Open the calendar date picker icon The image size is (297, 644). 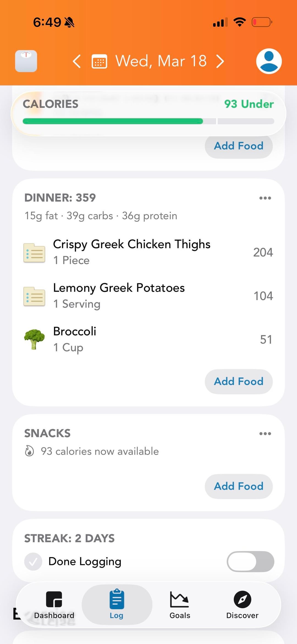tap(99, 61)
